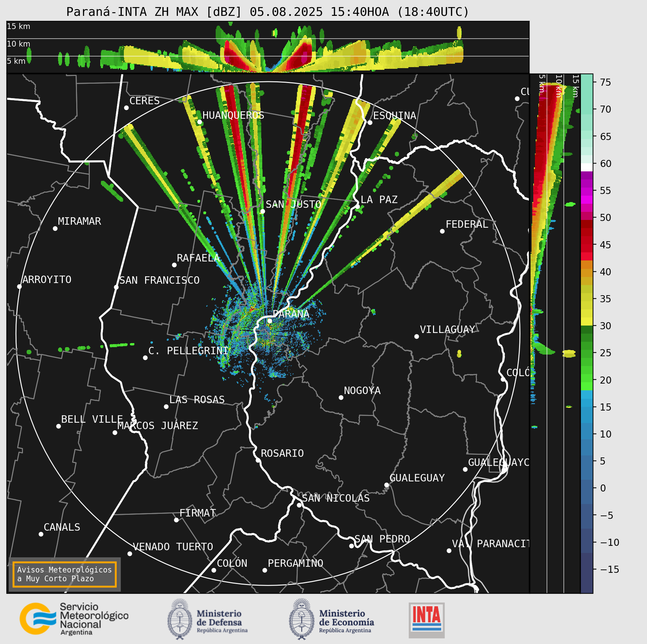
Task: Click the ESQUINA city label
Action: [395, 115]
